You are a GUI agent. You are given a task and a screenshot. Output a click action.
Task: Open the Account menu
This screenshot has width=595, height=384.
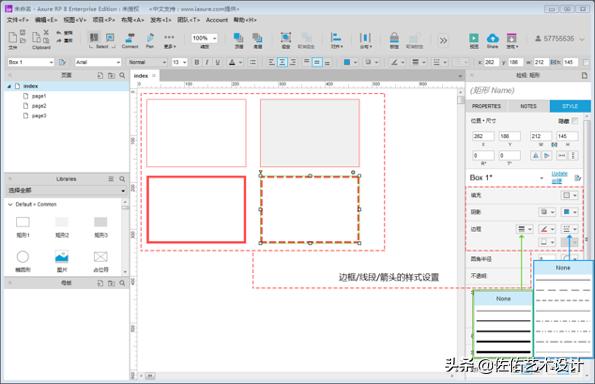(217, 20)
